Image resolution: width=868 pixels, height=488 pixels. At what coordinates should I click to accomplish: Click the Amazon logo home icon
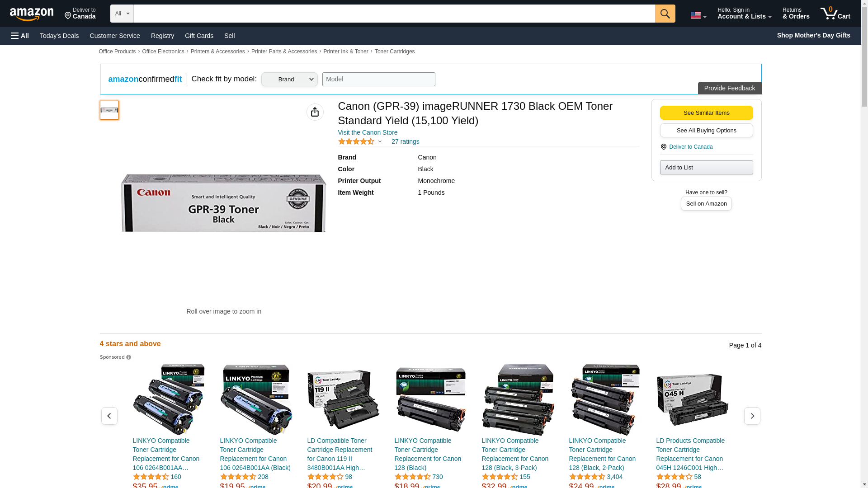click(32, 14)
